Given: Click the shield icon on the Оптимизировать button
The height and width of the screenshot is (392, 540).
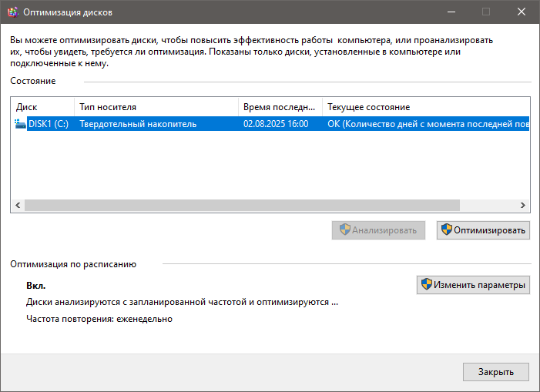Looking at the screenshot, I should [x=445, y=230].
